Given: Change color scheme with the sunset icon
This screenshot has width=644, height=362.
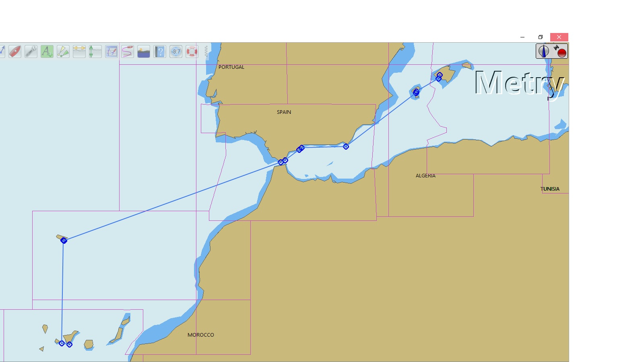Looking at the screenshot, I should pos(144,51).
